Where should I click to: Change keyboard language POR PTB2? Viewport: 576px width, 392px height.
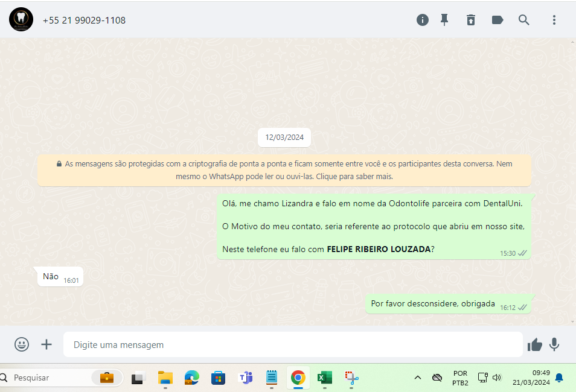click(460, 378)
